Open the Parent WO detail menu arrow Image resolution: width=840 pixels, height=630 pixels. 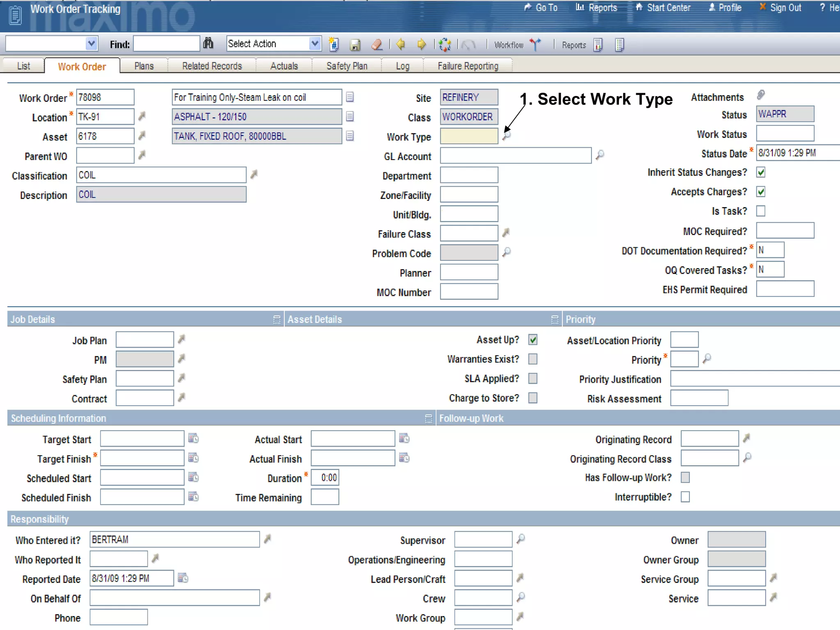coord(142,155)
